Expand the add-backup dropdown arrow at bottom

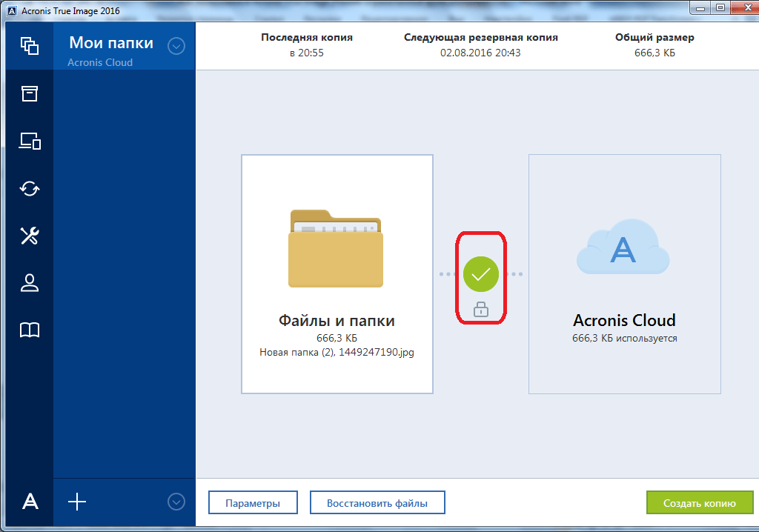point(176,502)
